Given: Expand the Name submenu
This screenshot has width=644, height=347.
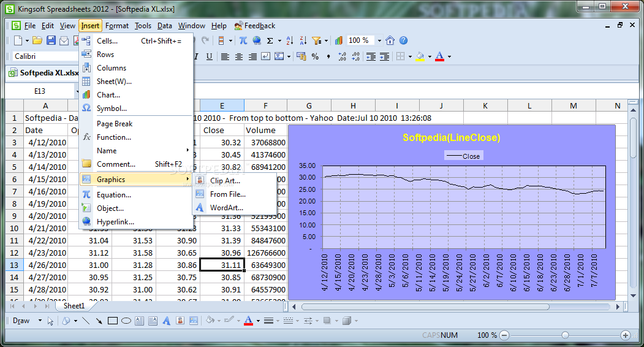Looking at the screenshot, I should (x=136, y=150).
